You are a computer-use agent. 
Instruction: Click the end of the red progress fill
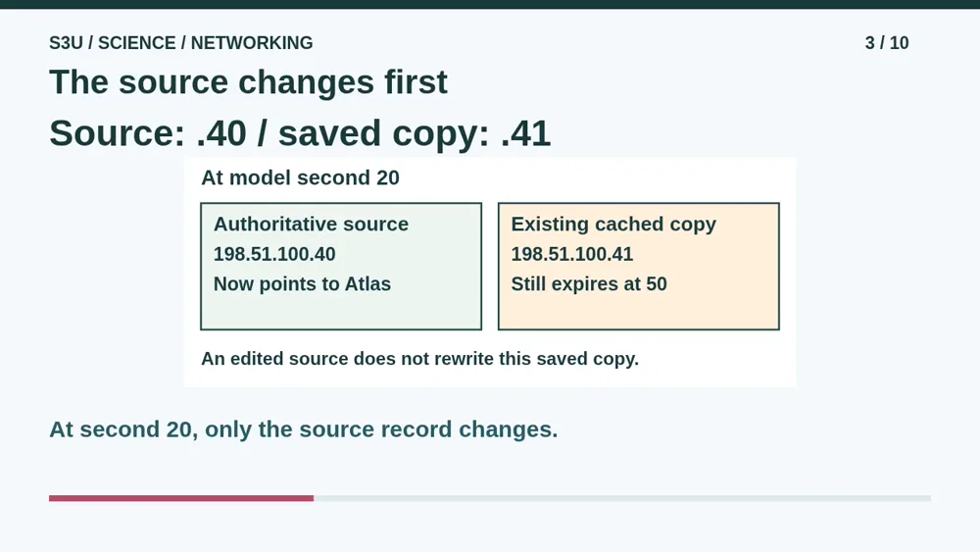(x=312, y=498)
